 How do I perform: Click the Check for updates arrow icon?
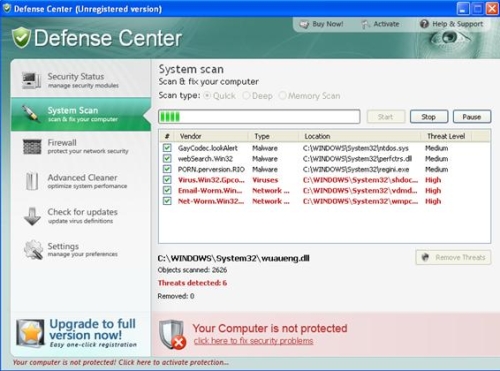[32, 216]
